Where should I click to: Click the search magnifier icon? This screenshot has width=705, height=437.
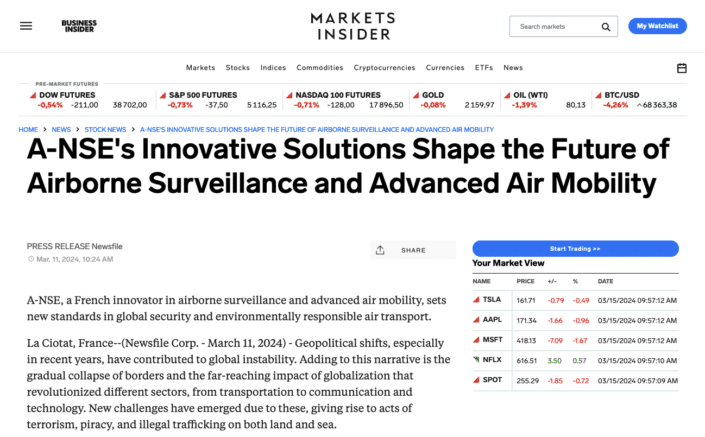pyautogui.click(x=606, y=27)
